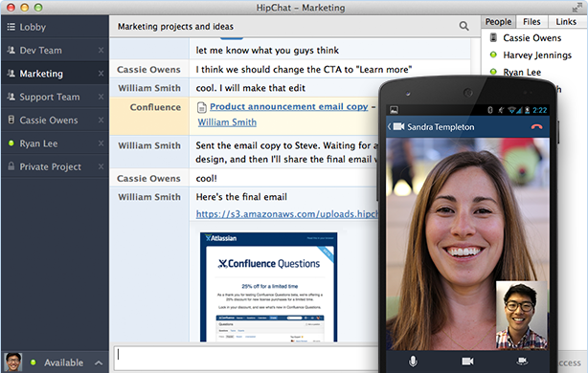Viewport: 588px width, 373px height.
Task: Click mobile phone icon beside Cassie Owens in People
Action: (493, 37)
